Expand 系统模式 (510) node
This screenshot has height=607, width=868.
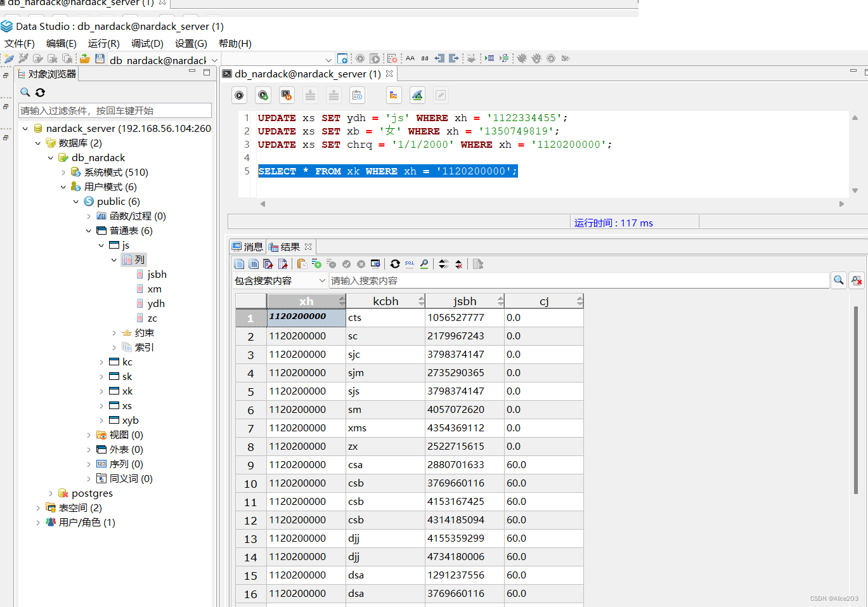(x=63, y=173)
